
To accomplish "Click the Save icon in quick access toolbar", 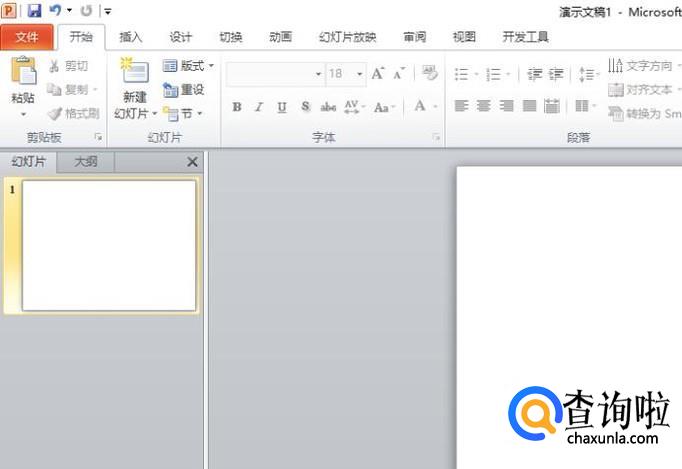I will [x=34, y=11].
